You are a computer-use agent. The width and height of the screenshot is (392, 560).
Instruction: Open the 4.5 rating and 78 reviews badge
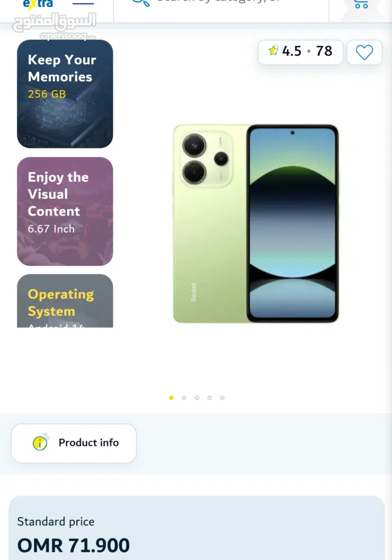[x=301, y=52]
